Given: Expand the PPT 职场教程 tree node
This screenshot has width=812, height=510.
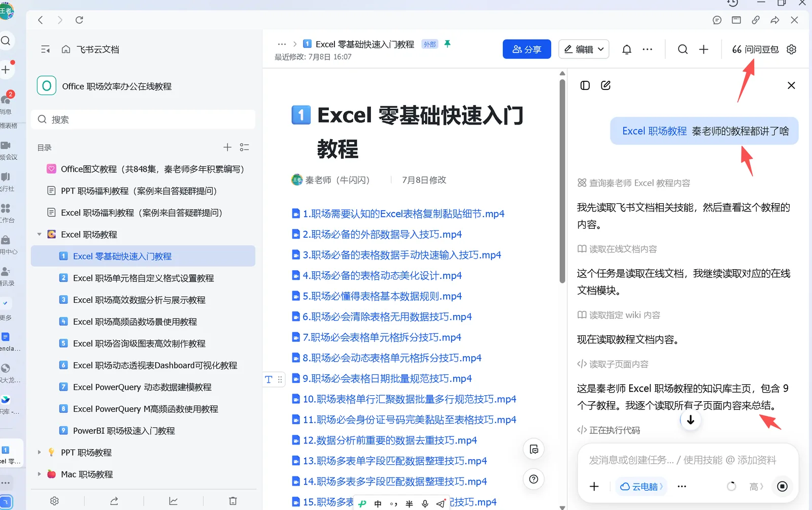Looking at the screenshot, I should [39, 452].
